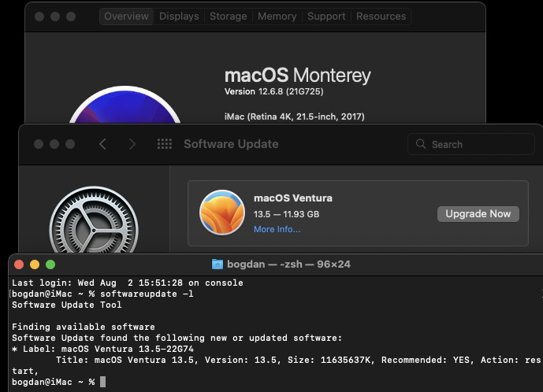Open the More Info… link for Ventura
Image resolution: width=543 pixels, height=392 pixels.
pyautogui.click(x=277, y=229)
